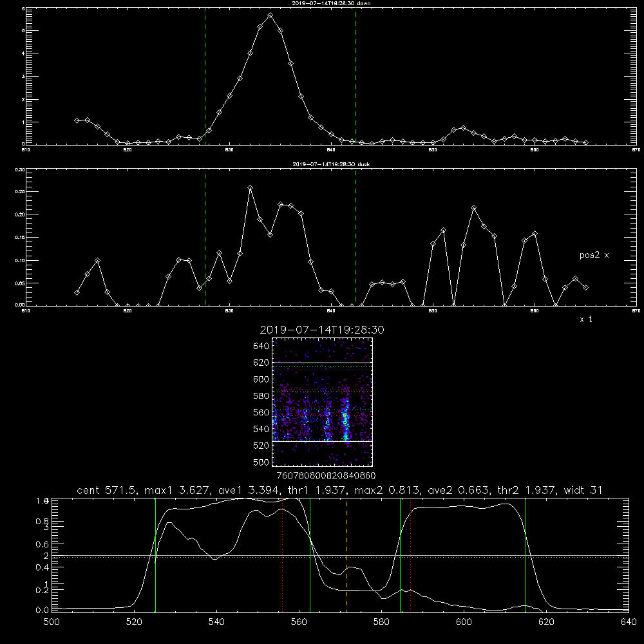Click the '640' x-axis label of bottom plot

[629, 622]
